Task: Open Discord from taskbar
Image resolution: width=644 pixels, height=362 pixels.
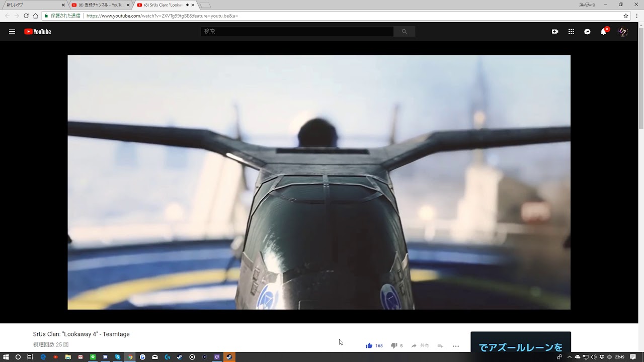Action: tap(105, 357)
